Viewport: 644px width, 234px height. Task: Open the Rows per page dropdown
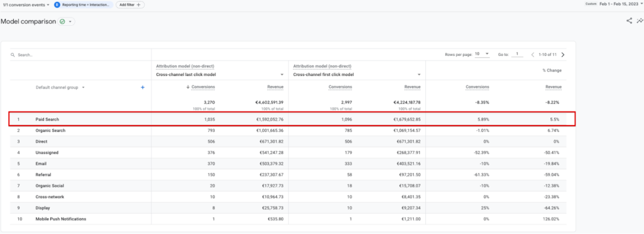482,54
